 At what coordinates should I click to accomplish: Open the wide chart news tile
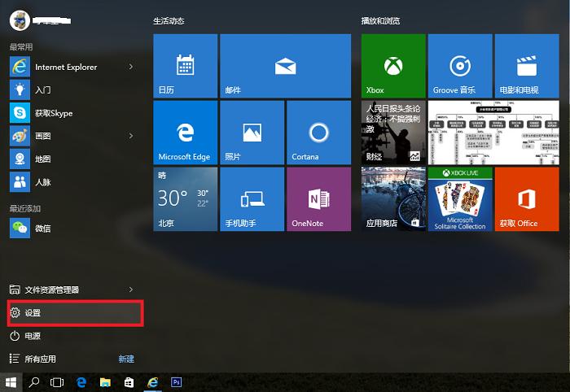(x=493, y=133)
